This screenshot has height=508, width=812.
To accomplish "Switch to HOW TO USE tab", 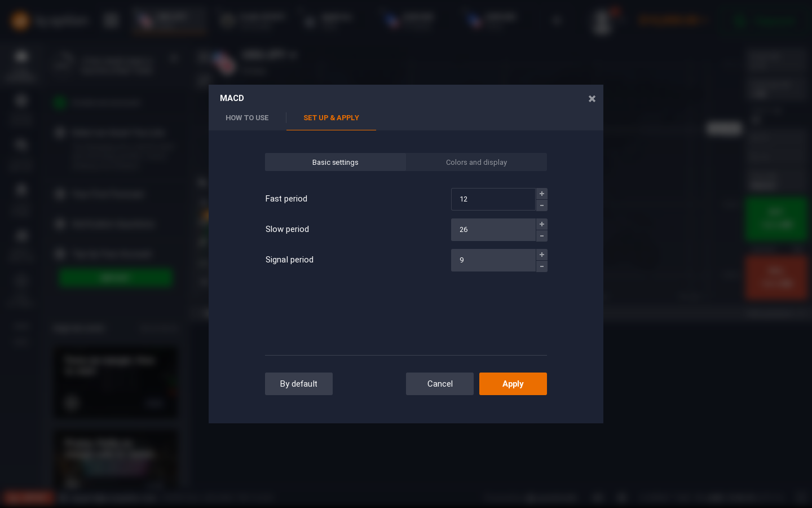I will (247, 118).
